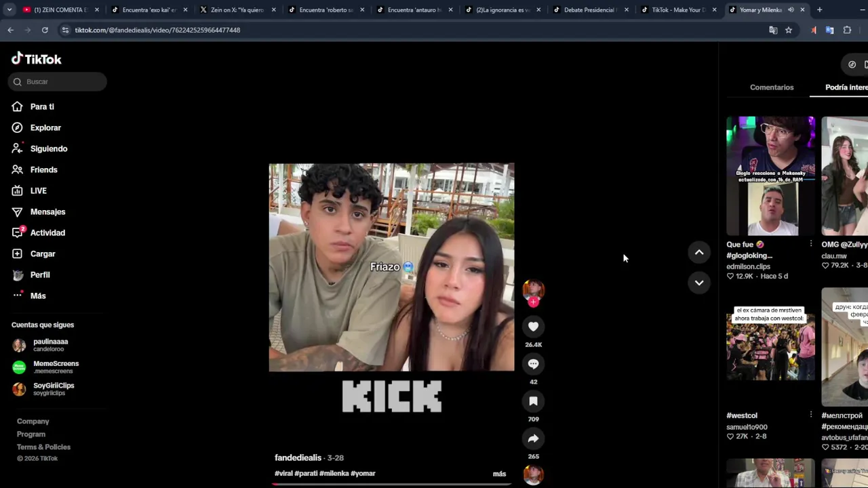
Task: Expand Terms & Policies footer section
Action: tap(43, 447)
